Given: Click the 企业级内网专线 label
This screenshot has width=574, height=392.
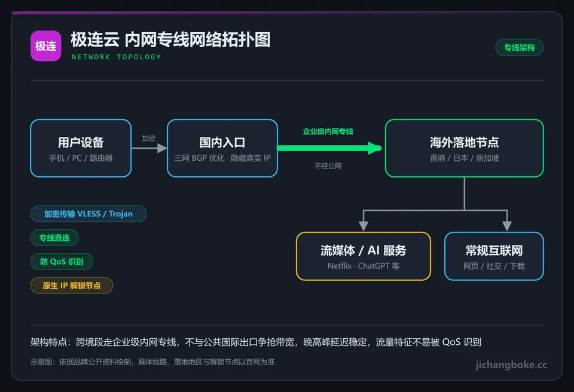Looking at the screenshot, I should click(328, 131).
